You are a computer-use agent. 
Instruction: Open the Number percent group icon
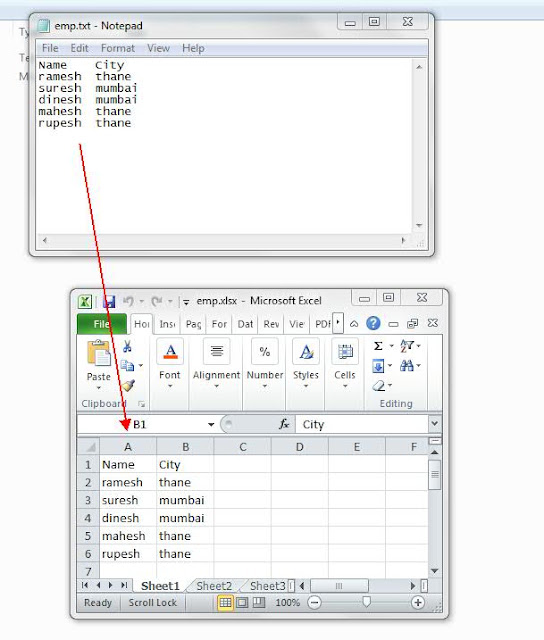point(265,351)
